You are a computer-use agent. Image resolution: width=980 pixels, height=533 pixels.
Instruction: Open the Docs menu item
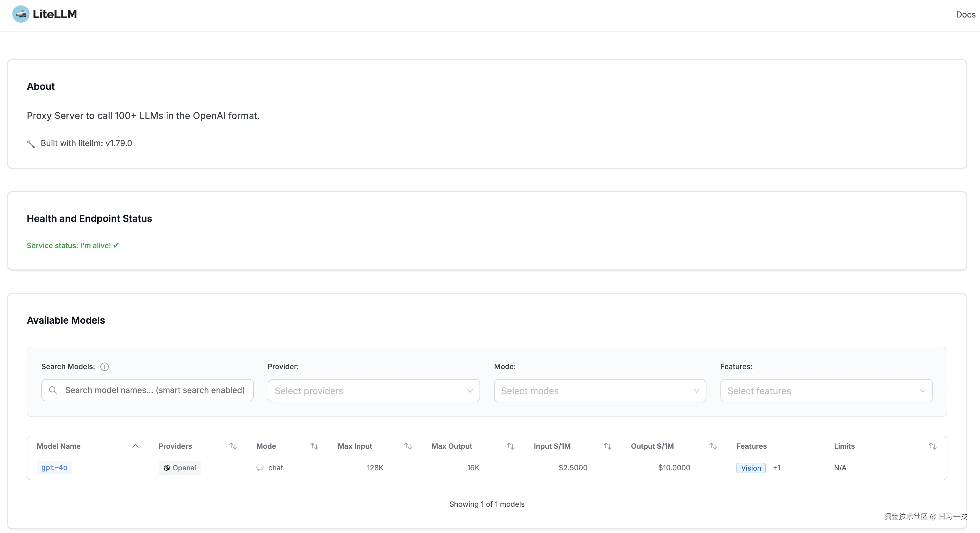(965, 15)
